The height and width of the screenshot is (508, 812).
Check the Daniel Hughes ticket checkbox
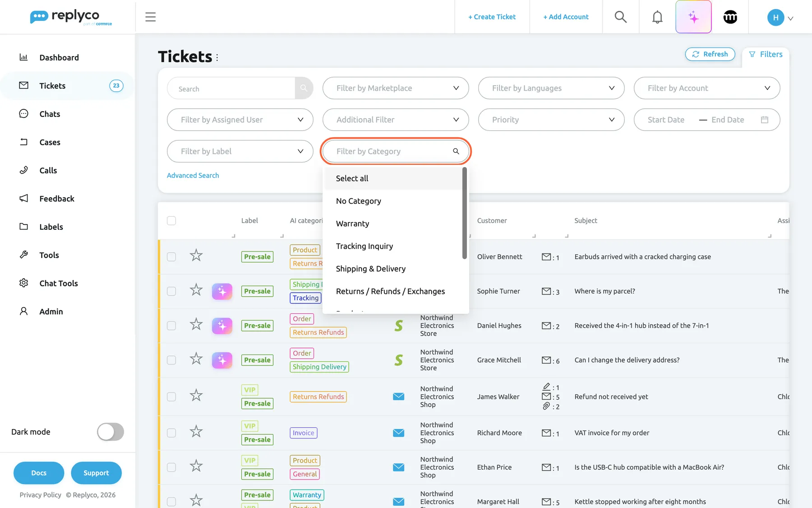point(171,326)
